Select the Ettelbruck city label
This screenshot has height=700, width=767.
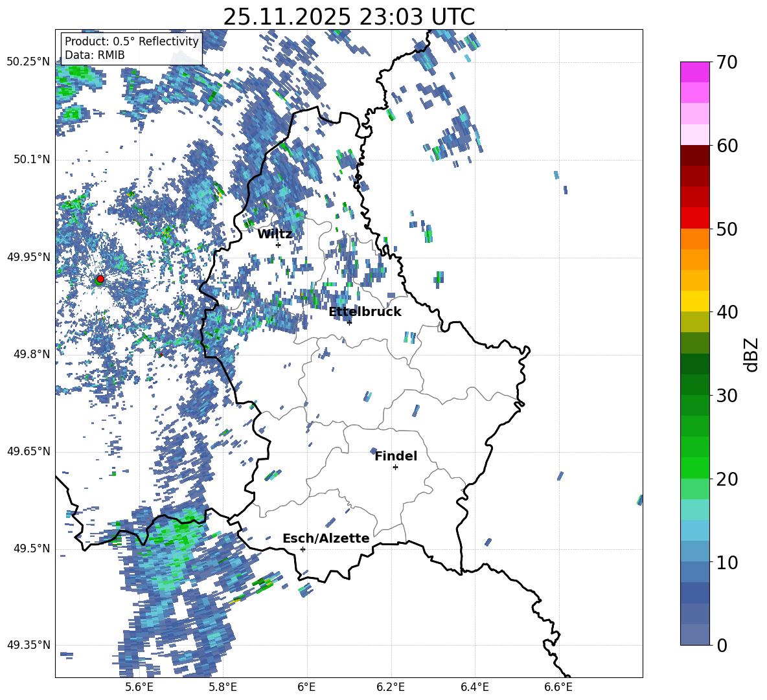365,311
